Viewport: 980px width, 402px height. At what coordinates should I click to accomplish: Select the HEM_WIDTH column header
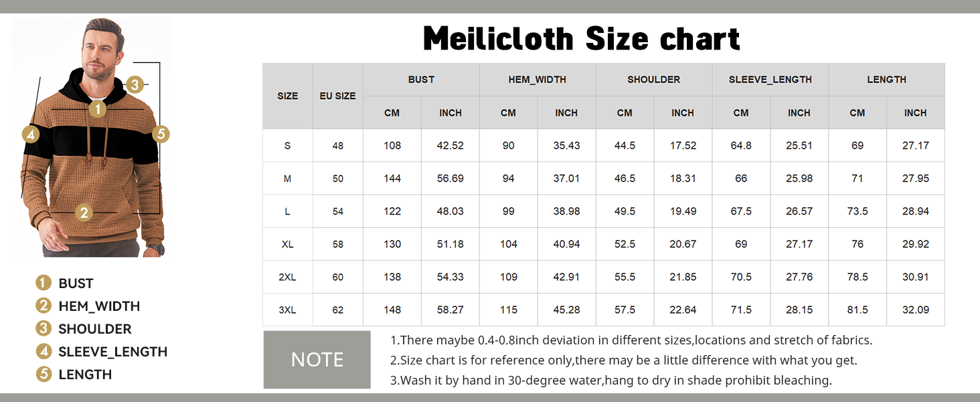pyautogui.click(x=537, y=80)
